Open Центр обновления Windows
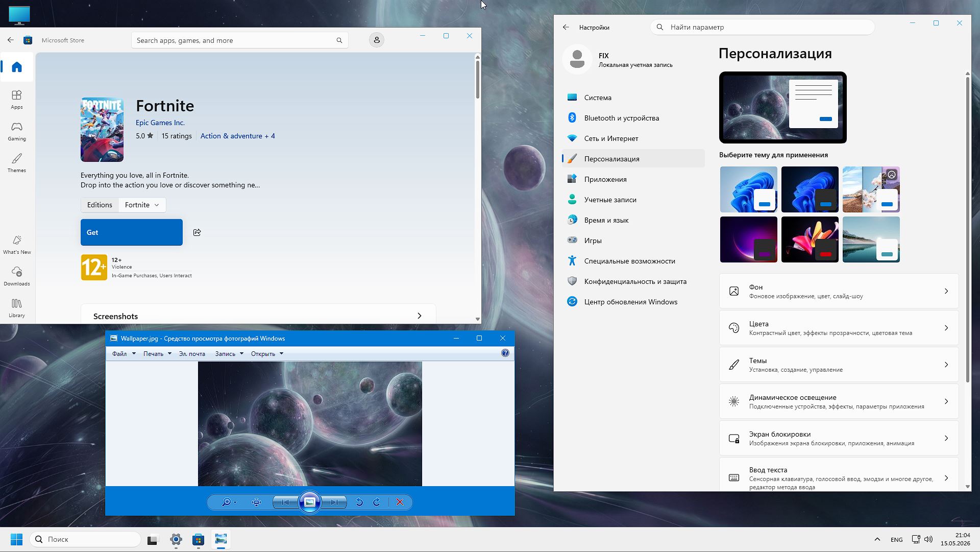The width and height of the screenshot is (980, 552). pos(633,302)
